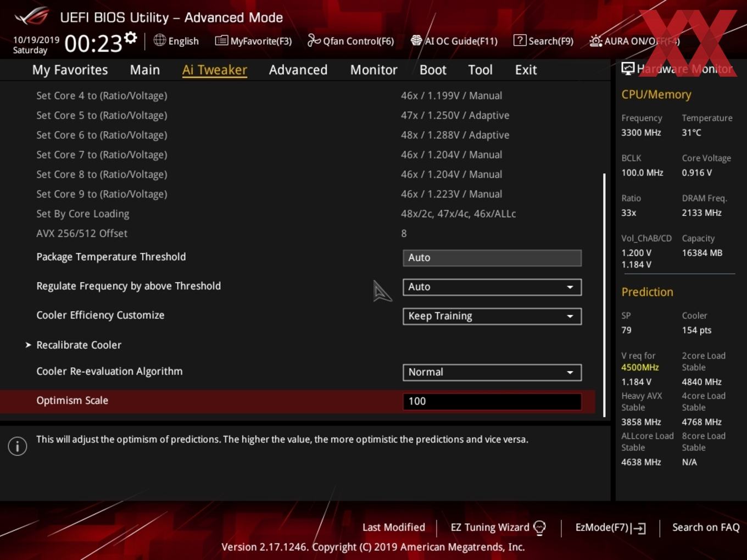Toggle AURA ON/OFF(F4)
Screen dimensions: 747x560
point(634,41)
